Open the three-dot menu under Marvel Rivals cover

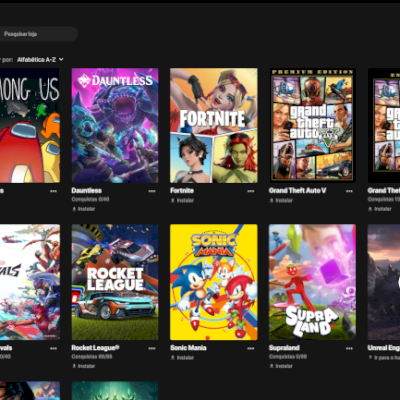(x=53, y=348)
